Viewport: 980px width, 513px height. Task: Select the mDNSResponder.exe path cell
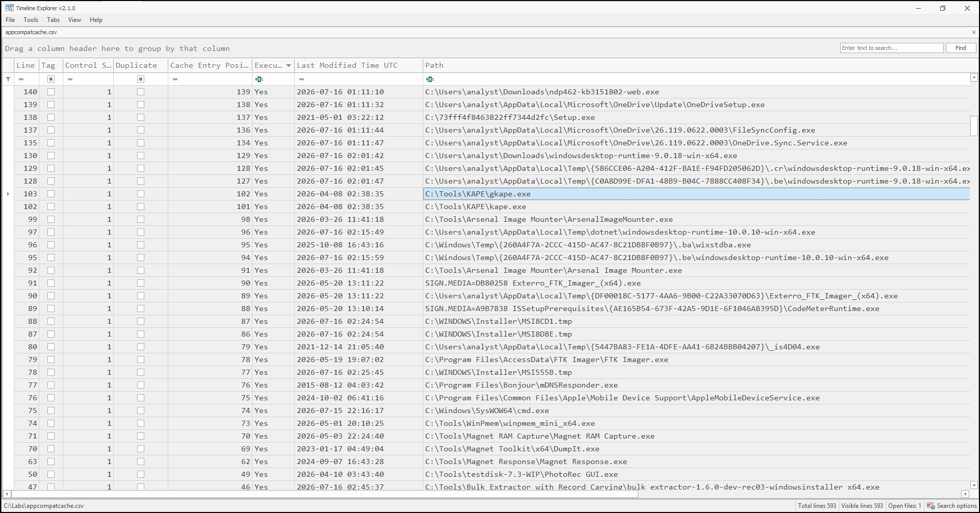696,385
